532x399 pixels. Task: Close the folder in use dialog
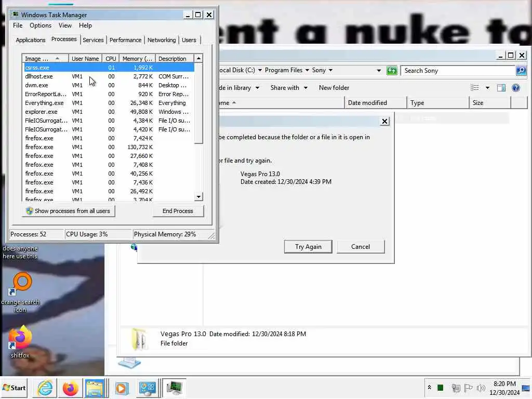[384, 121]
